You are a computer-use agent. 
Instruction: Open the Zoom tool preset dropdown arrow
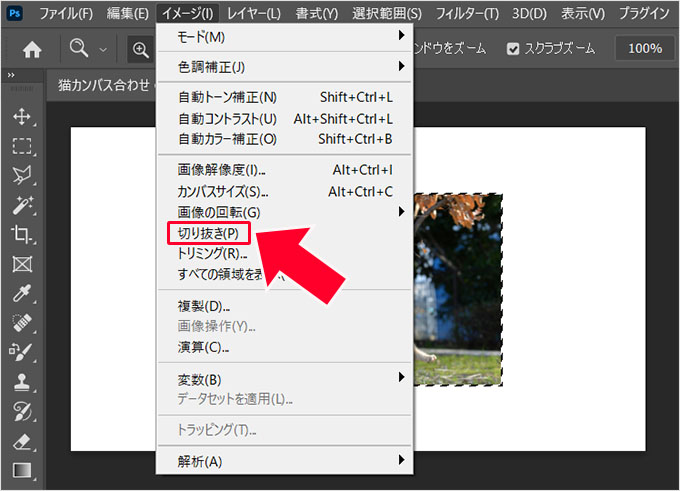[103, 49]
